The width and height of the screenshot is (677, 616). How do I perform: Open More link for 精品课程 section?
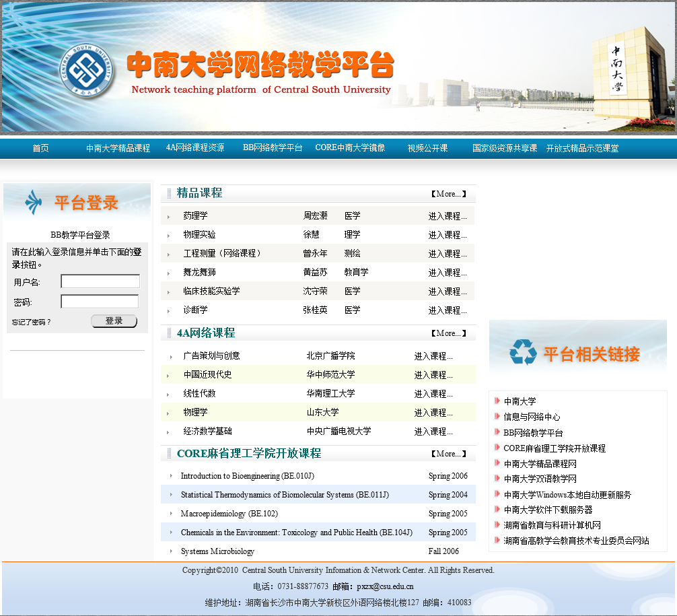[x=449, y=194]
